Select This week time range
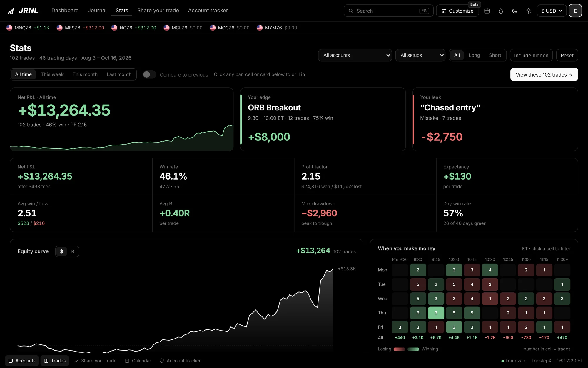The image size is (588, 368). (x=52, y=74)
